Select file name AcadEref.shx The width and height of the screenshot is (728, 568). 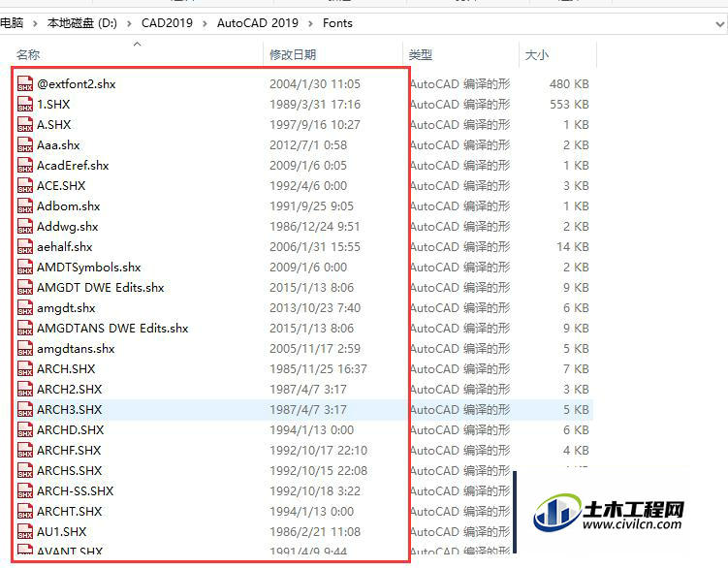pos(73,166)
